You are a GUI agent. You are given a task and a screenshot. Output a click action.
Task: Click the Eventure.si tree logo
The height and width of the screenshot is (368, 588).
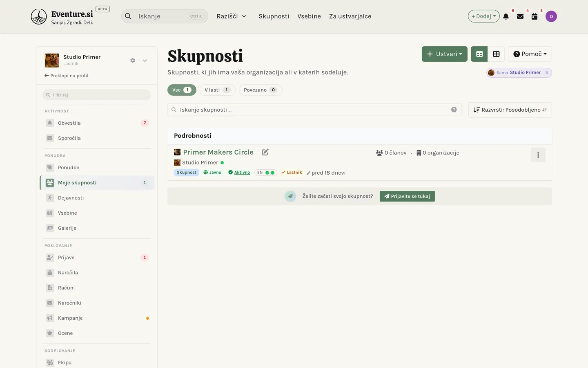point(39,17)
